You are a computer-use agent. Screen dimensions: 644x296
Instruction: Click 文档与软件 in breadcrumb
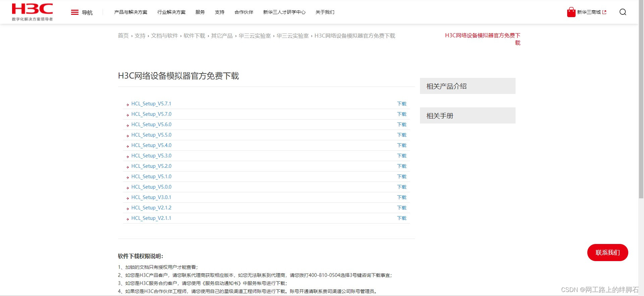pyautogui.click(x=164, y=36)
